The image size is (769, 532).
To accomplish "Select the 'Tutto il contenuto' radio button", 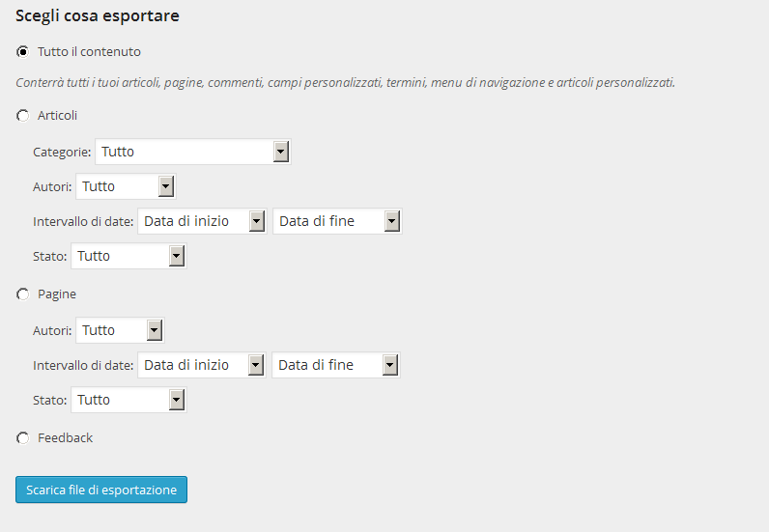I will point(22,51).
